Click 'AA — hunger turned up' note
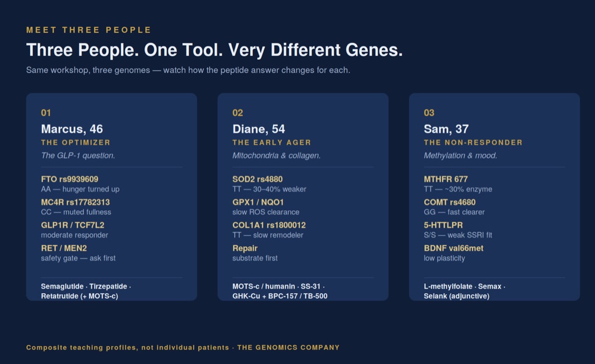This screenshot has height=364, width=595. point(80,189)
